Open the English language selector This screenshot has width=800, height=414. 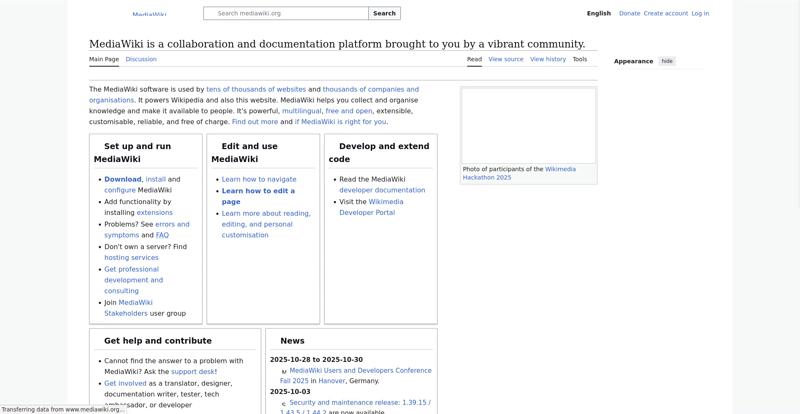point(598,14)
